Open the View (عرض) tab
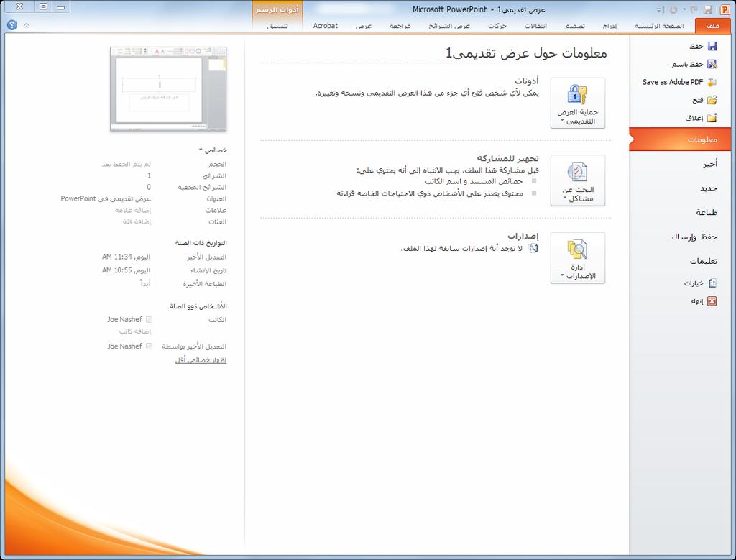The height and width of the screenshot is (560, 736). [x=363, y=25]
